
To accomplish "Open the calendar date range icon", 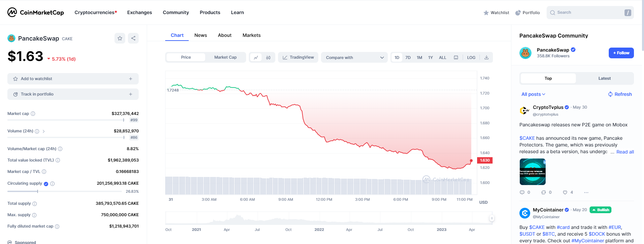I will [456, 57].
